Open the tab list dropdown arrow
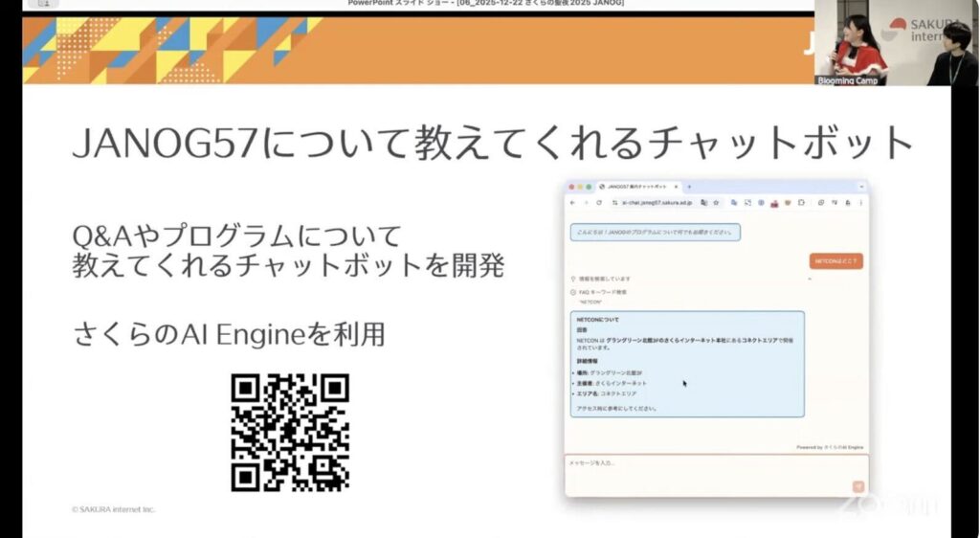Viewport: 980px width, 538px height. point(860,186)
